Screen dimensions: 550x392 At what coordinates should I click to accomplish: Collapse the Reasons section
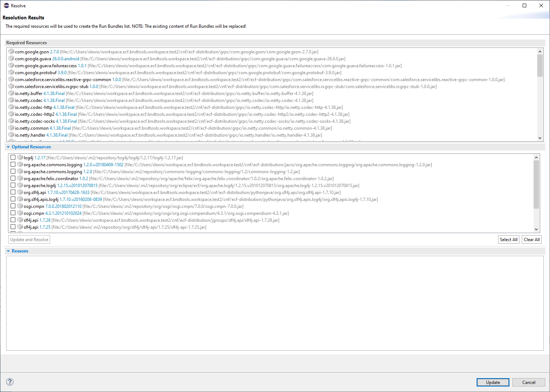point(8,251)
